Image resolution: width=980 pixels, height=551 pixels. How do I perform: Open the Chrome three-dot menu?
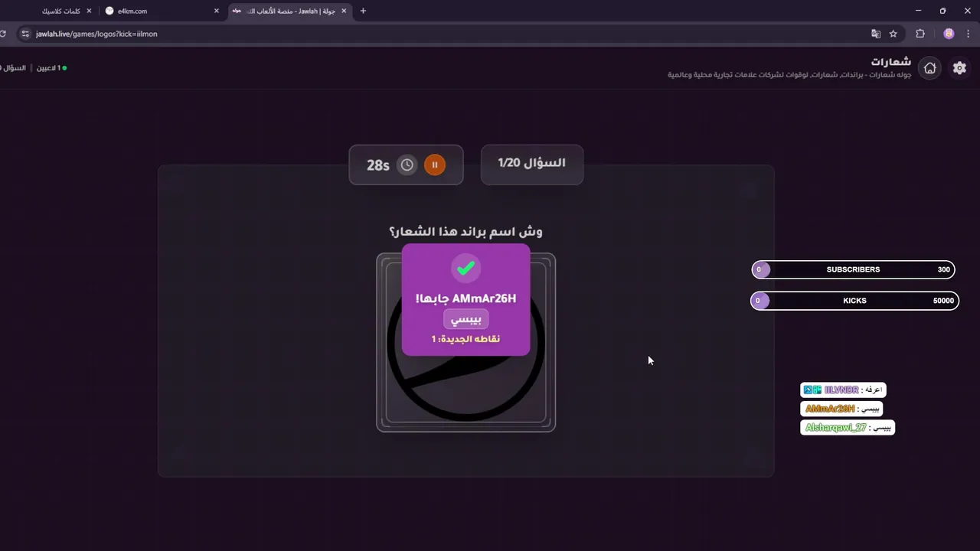point(969,34)
